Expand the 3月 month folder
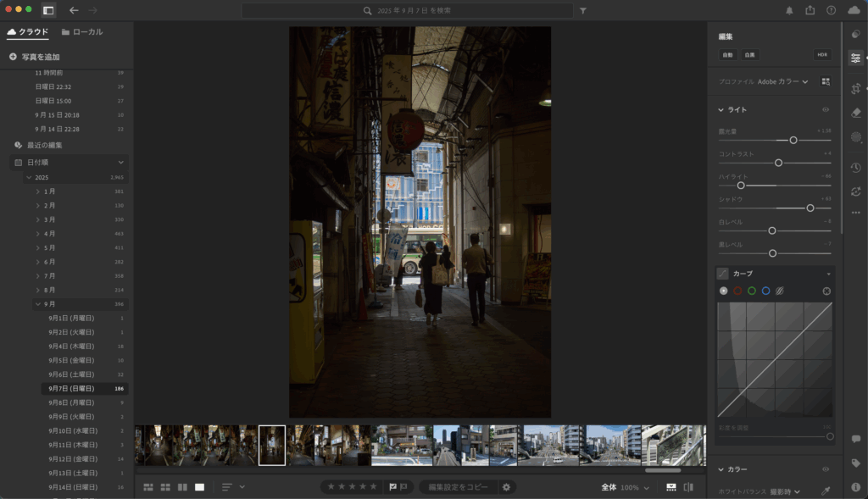Viewport: 868px width, 499px height. (x=38, y=219)
